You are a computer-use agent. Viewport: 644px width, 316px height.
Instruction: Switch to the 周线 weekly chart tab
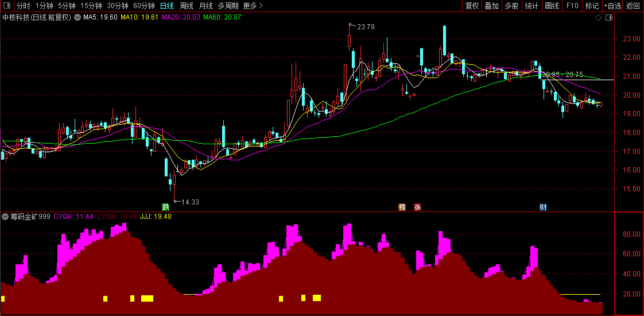[x=187, y=6]
